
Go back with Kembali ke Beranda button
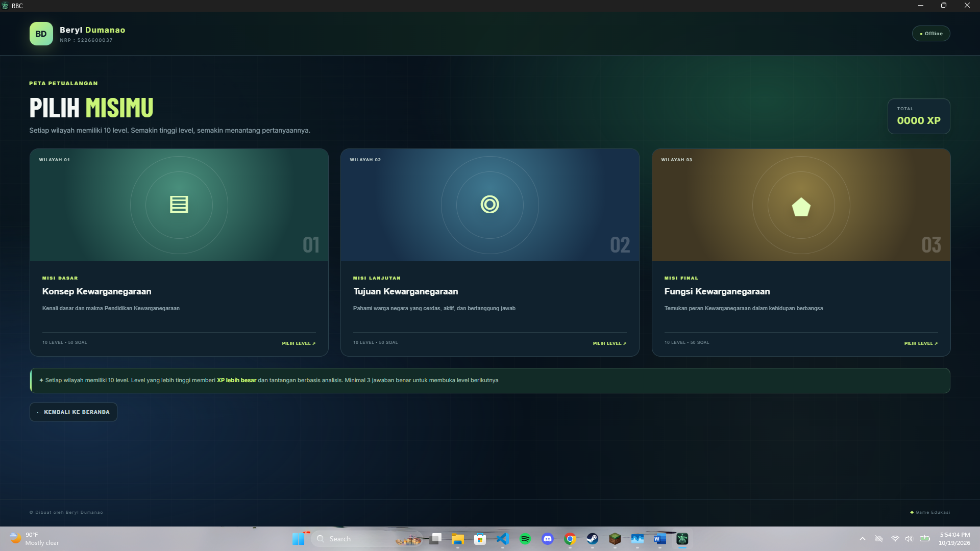pyautogui.click(x=73, y=412)
